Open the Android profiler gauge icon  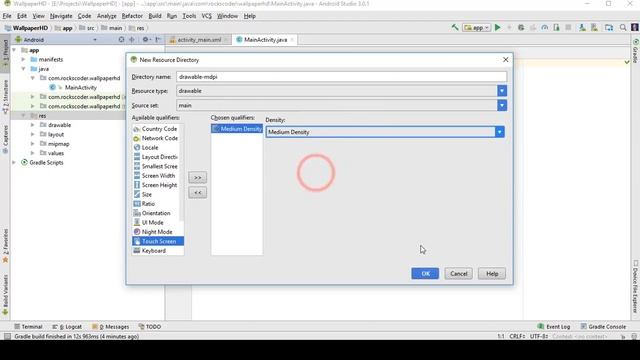(x=544, y=27)
